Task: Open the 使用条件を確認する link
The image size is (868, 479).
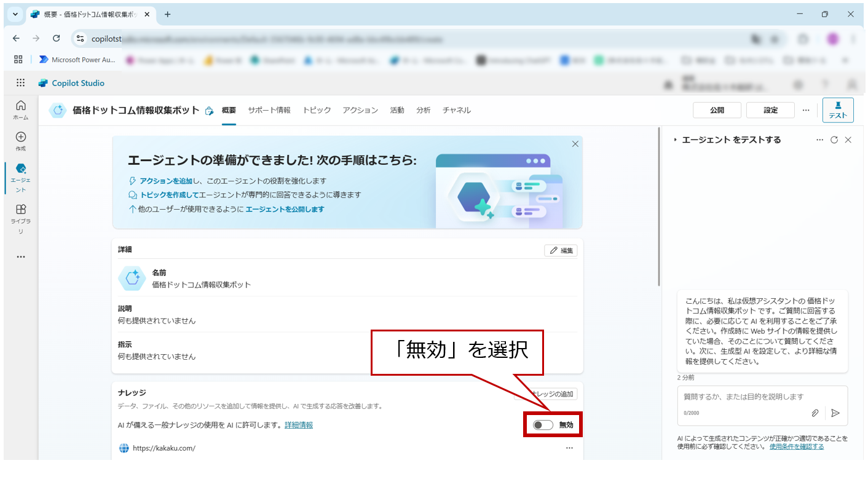Action: (x=797, y=446)
